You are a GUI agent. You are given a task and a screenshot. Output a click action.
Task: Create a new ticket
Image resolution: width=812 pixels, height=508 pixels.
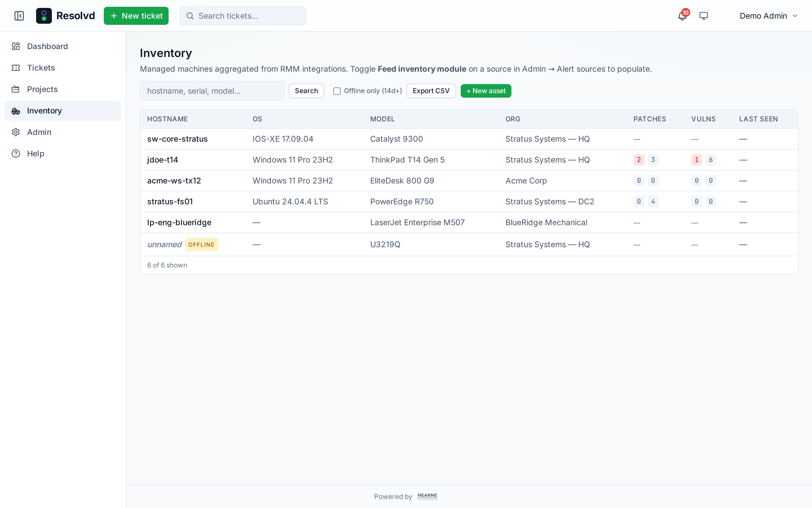[x=136, y=16]
